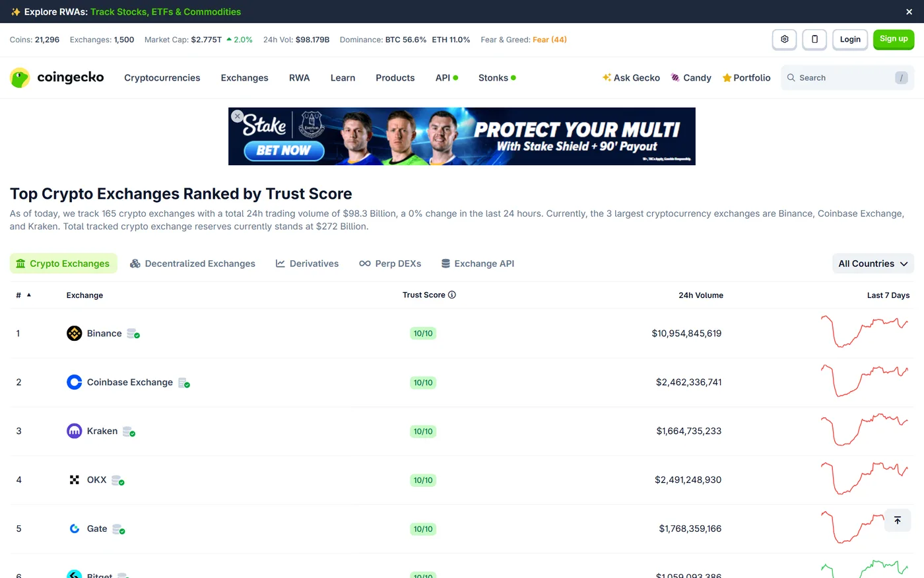
Task: Click the 24h Vol $98.179B value
Action: [312, 40]
